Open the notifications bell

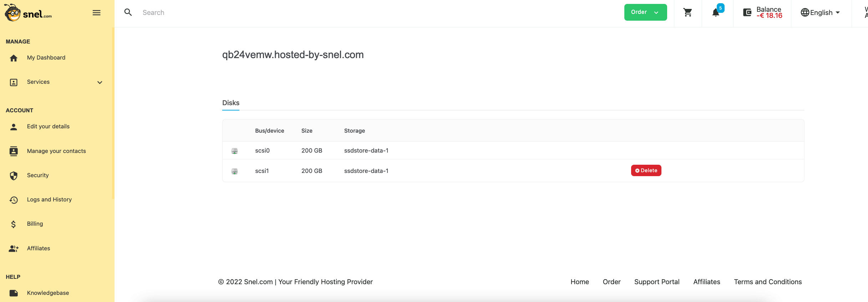pos(716,12)
